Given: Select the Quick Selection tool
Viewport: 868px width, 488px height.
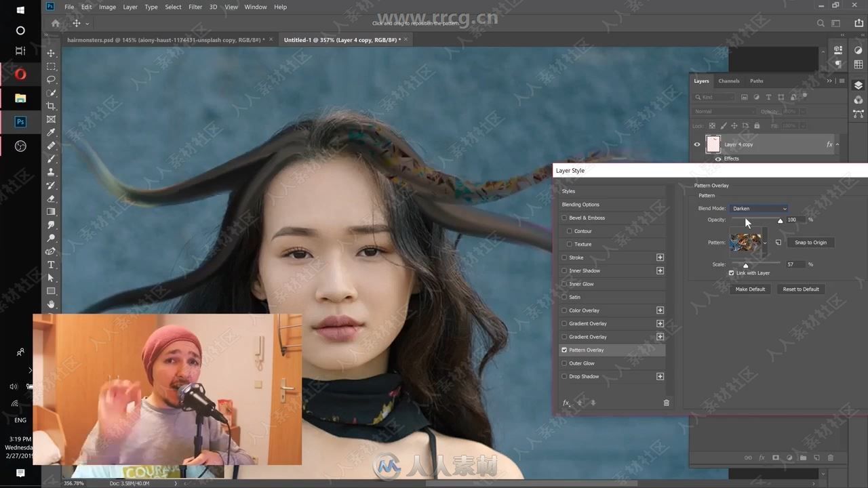Looking at the screenshot, I should pos(51,93).
